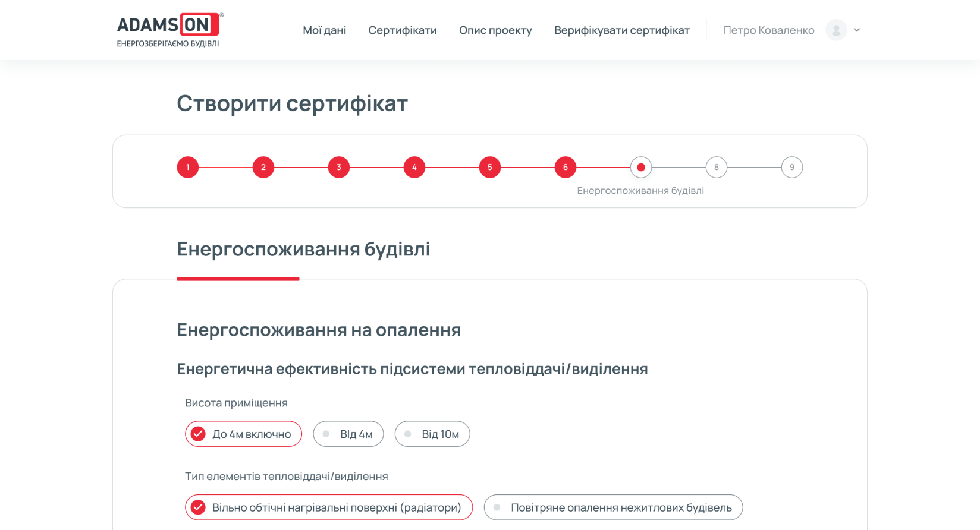The height and width of the screenshot is (530, 980).
Task: Click the user avatar icon
Action: click(x=836, y=30)
